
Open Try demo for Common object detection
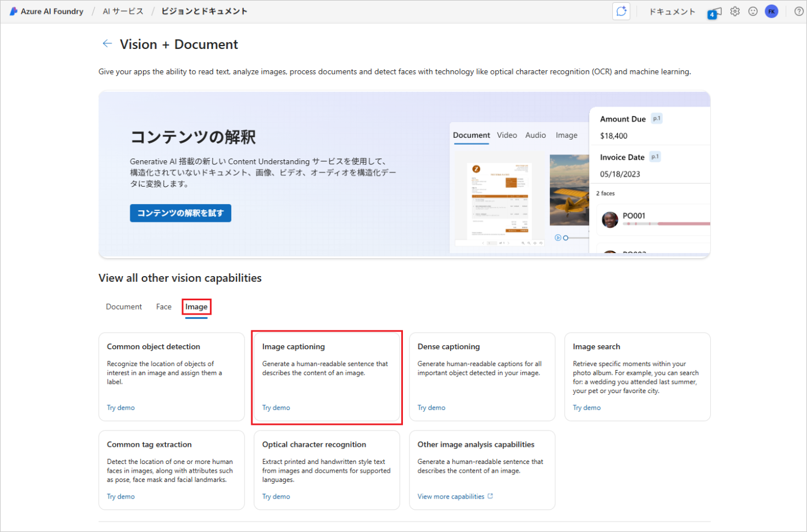[121, 408]
